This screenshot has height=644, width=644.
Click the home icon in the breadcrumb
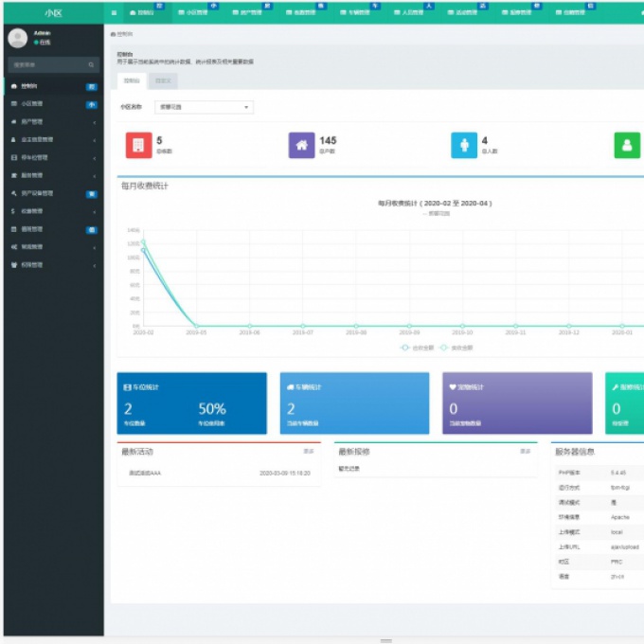(113, 34)
